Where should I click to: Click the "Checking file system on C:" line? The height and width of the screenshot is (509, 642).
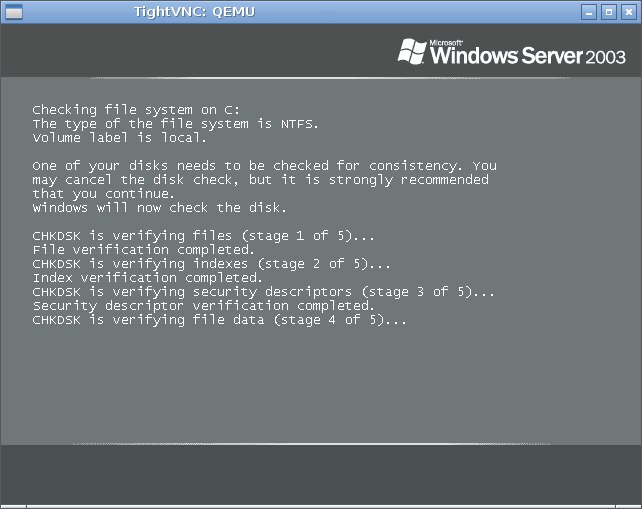136,110
